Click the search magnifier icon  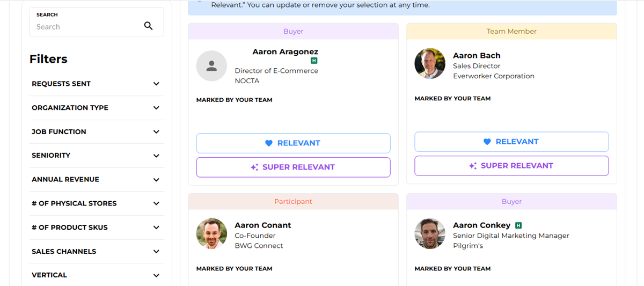[x=149, y=26]
